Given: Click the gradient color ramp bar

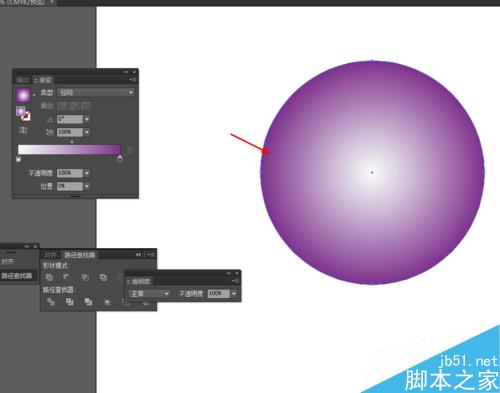Looking at the screenshot, I should (69, 149).
